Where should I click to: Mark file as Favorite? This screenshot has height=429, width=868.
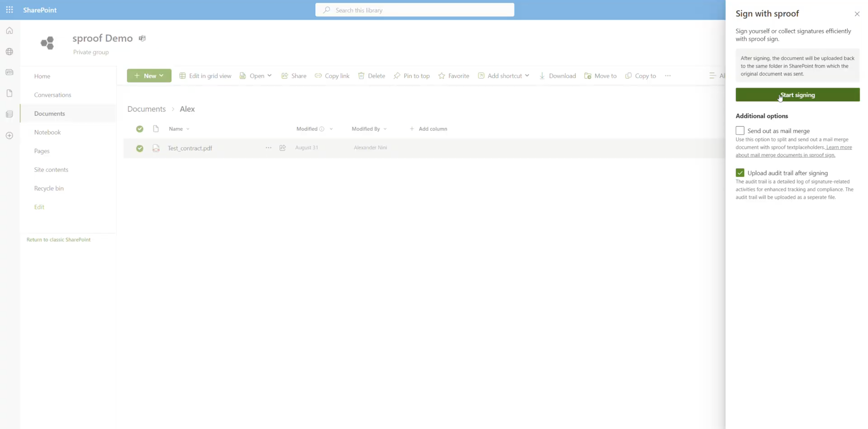[454, 76]
